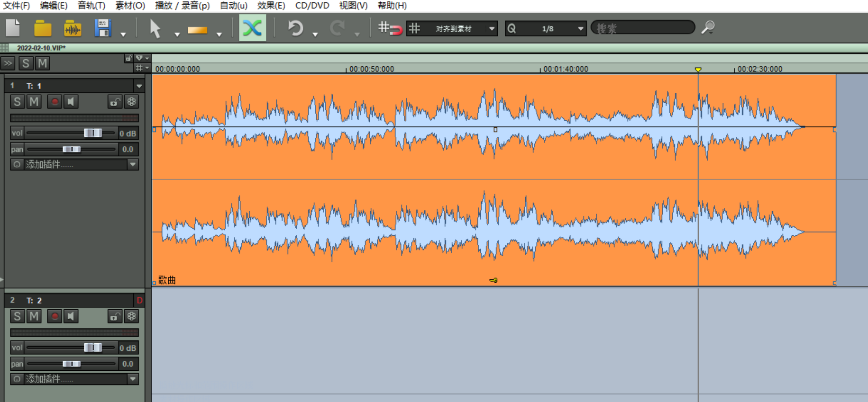Select the mouse pointer tool
Screen dimensions: 868x402
155,28
